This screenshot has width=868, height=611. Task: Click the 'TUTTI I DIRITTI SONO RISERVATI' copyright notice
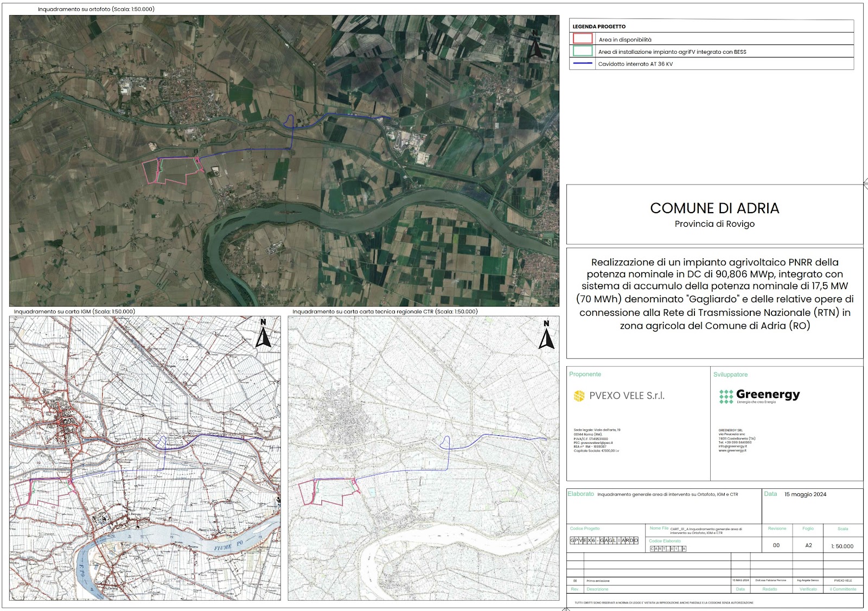[x=664, y=603]
